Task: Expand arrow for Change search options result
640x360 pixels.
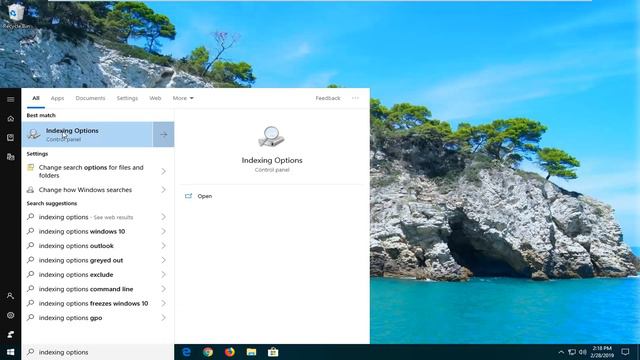Action: 163,171
